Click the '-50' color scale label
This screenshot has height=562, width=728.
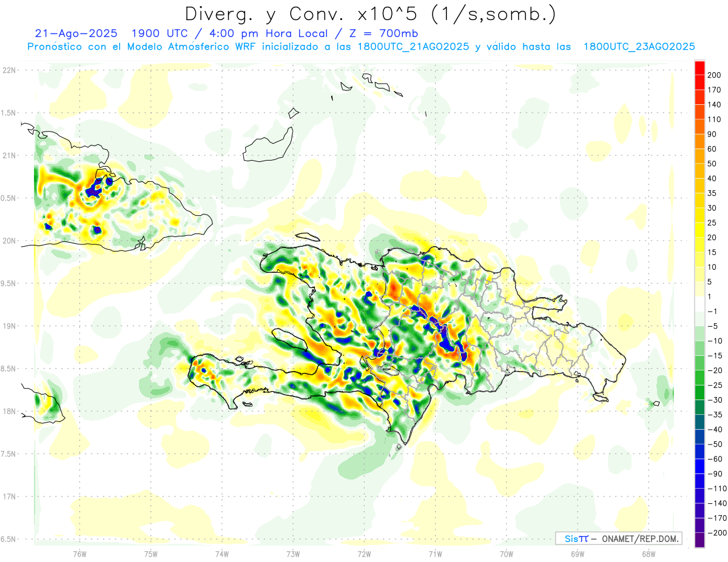[715, 444]
